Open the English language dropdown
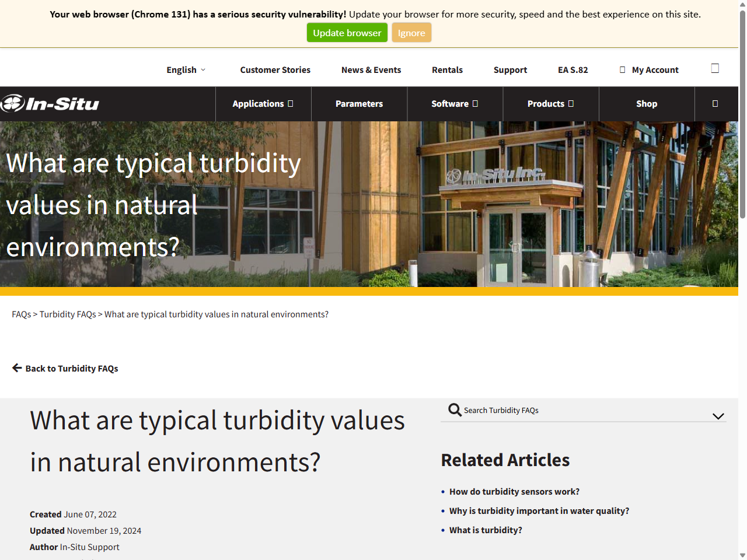 (186, 70)
